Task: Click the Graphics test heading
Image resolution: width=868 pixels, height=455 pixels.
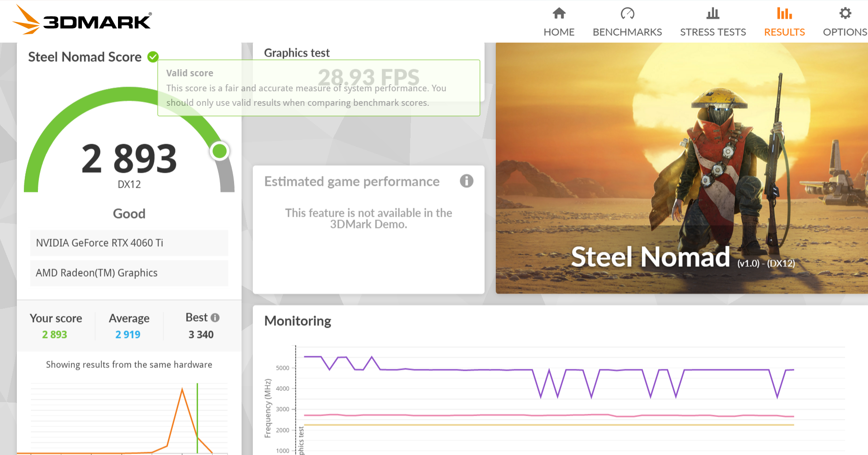Action: [x=297, y=53]
